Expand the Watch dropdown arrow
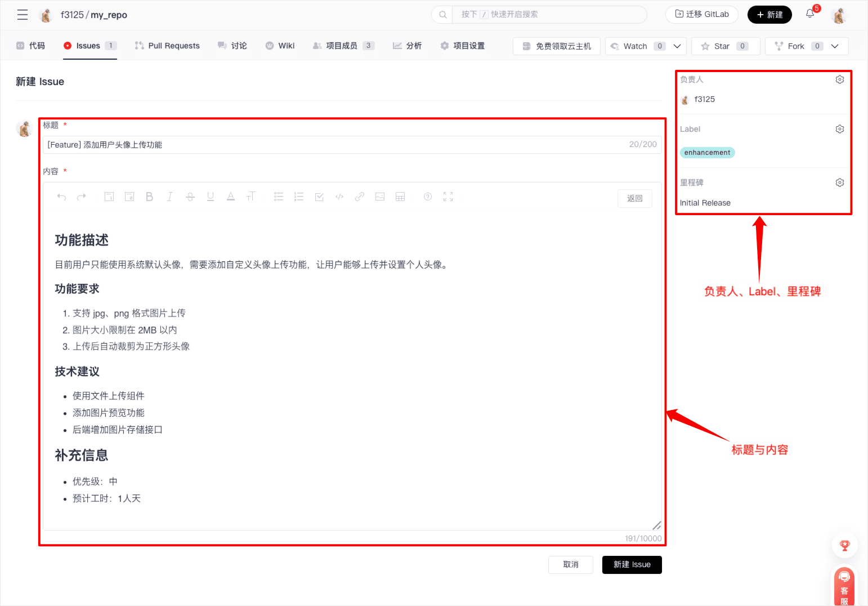The image size is (868, 606). [x=677, y=46]
